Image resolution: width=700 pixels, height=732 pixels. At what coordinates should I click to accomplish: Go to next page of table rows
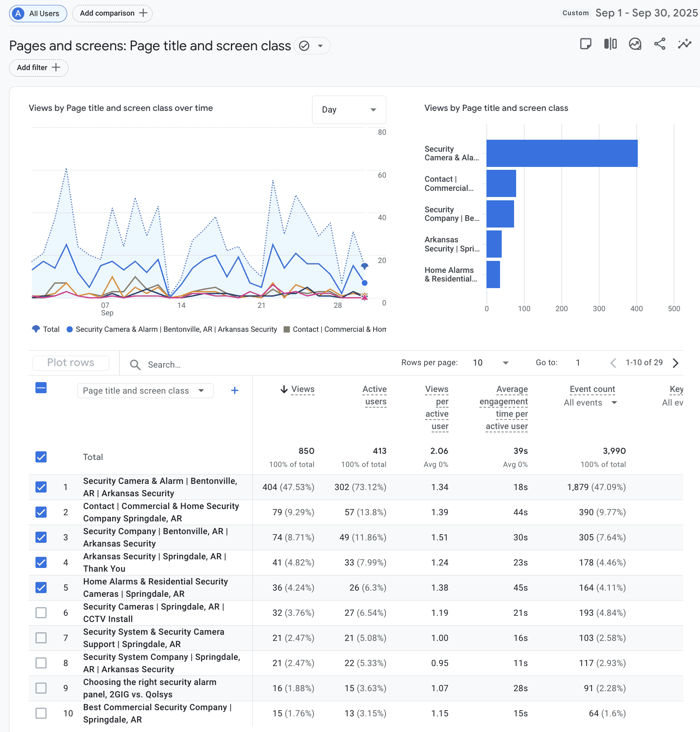pyautogui.click(x=675, y=363)
